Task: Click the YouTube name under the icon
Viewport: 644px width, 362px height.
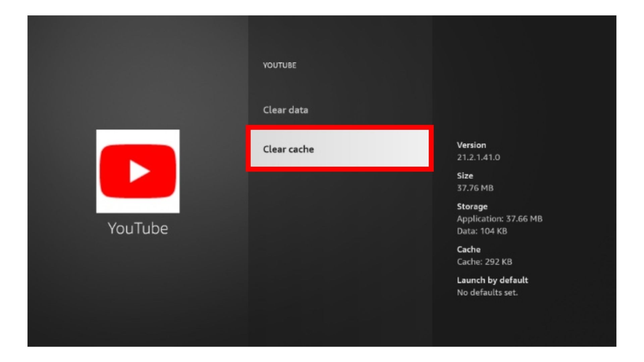Action: [138, 228]
